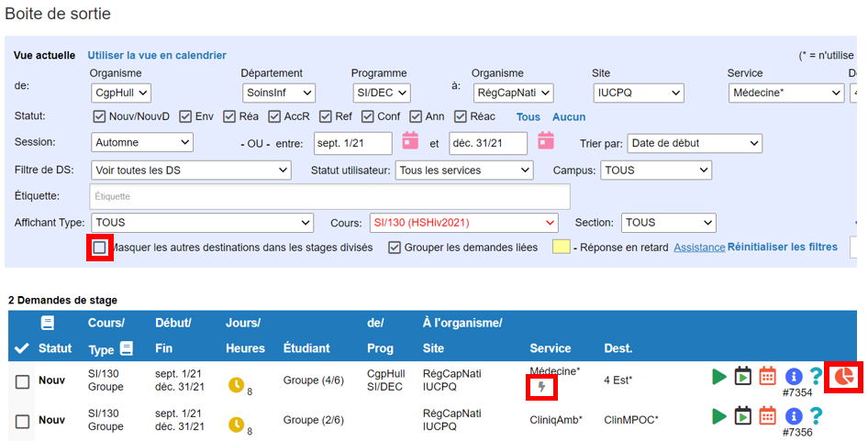Open the Automne session dropdown
This screenshot has width=868, height=441.
click(141, 142)
